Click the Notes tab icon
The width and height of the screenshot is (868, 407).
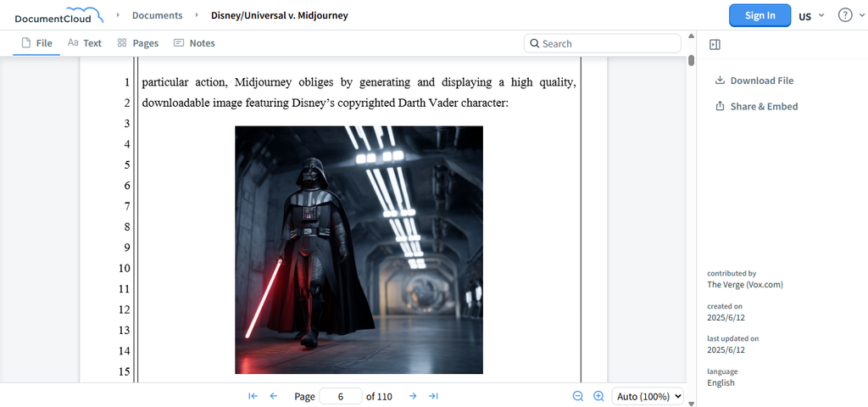click(178, 43)
